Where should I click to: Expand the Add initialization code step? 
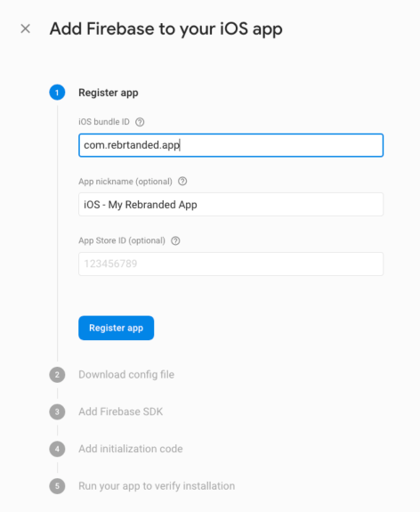(x=131, y=449)
